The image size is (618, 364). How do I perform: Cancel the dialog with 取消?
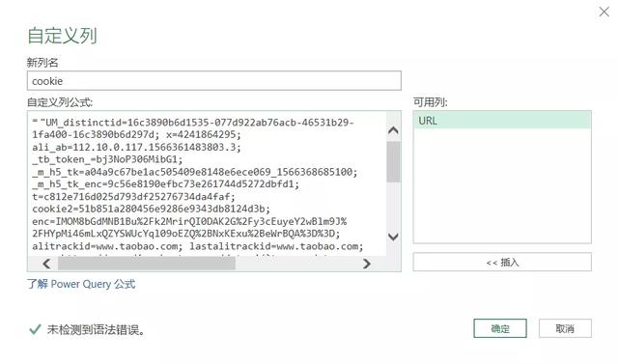[x=565, y=328]
